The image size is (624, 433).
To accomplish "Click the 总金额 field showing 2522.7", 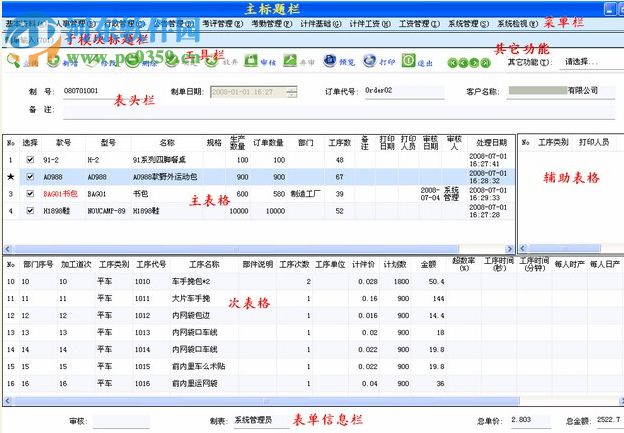I will click(608, 420).
